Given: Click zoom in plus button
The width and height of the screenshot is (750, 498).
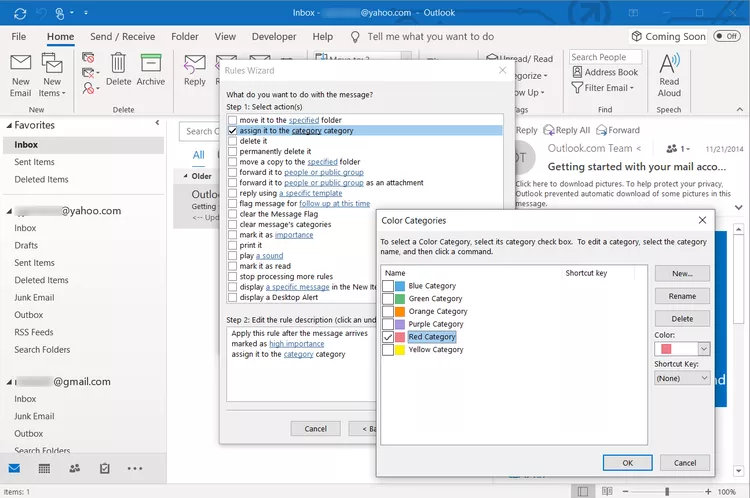Looking at the screenshot, I should click(708, 491).
